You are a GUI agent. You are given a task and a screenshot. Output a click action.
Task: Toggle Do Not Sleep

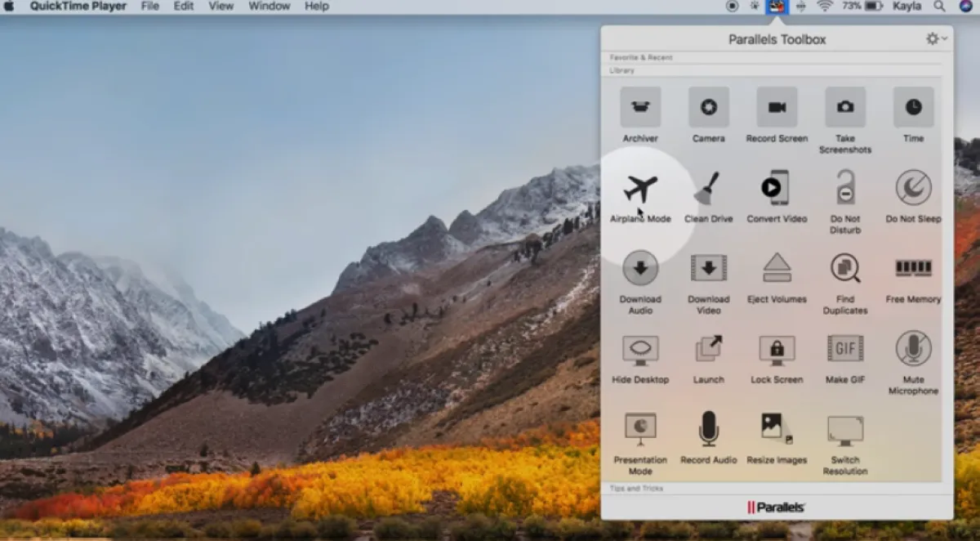(x=913, y=189)
